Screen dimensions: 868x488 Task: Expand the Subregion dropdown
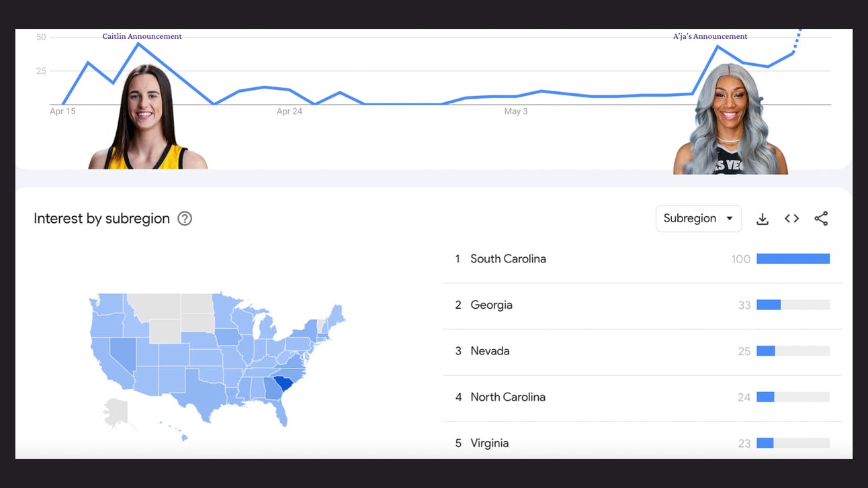click(x=699, y=219)
